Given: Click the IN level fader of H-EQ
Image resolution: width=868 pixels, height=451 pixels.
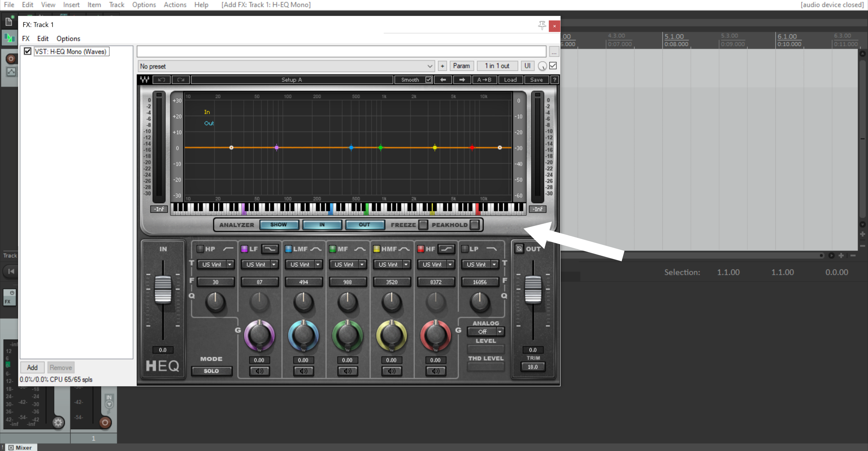Looking at the screenshot, I should (x=163, y=289).
